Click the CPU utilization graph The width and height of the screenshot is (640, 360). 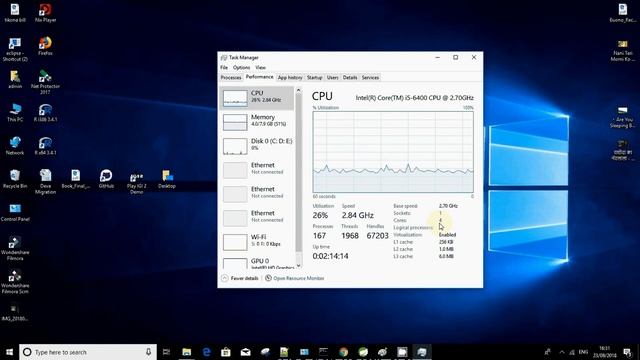pyautogui.click(x=393, y=152)
